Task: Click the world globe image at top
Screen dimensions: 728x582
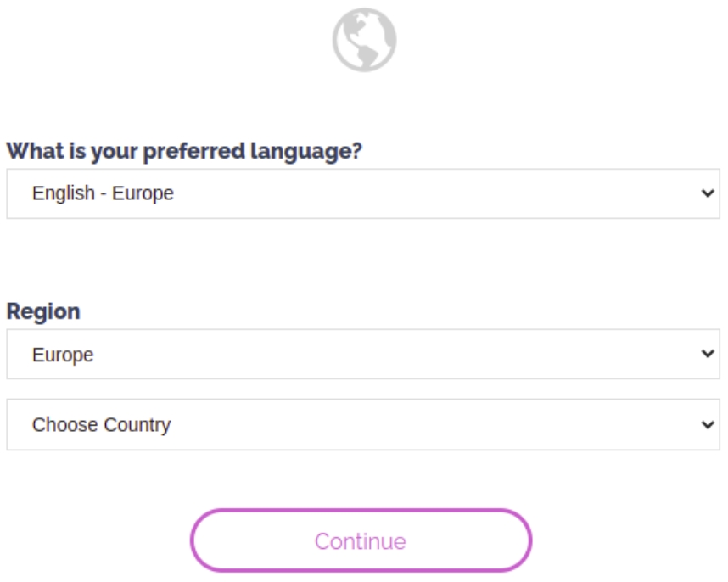Action: pyautogui.click(x=364, y=39)
